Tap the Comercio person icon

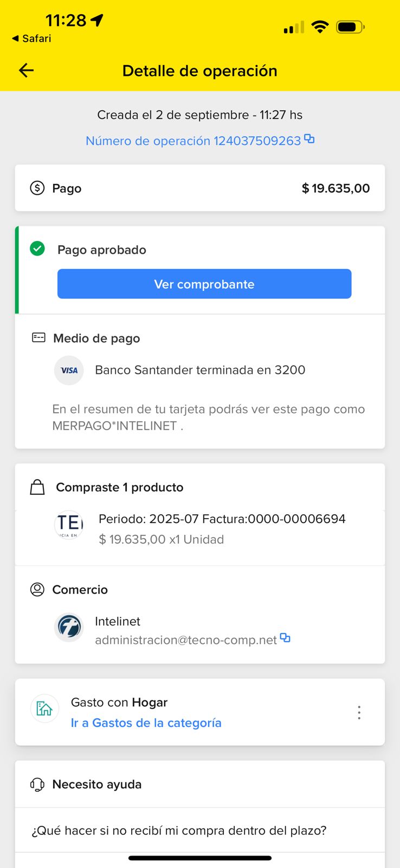click(x=37, y=590)
